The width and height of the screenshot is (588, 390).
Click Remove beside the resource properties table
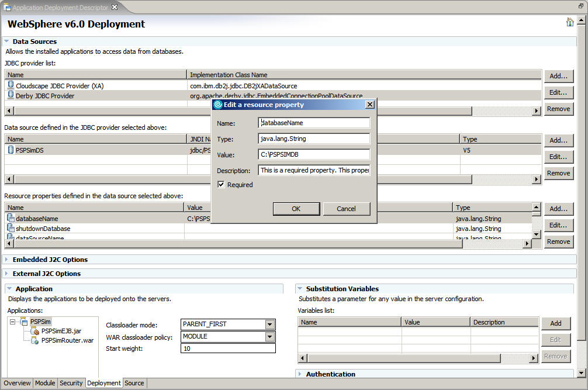(x=559, y=241)
